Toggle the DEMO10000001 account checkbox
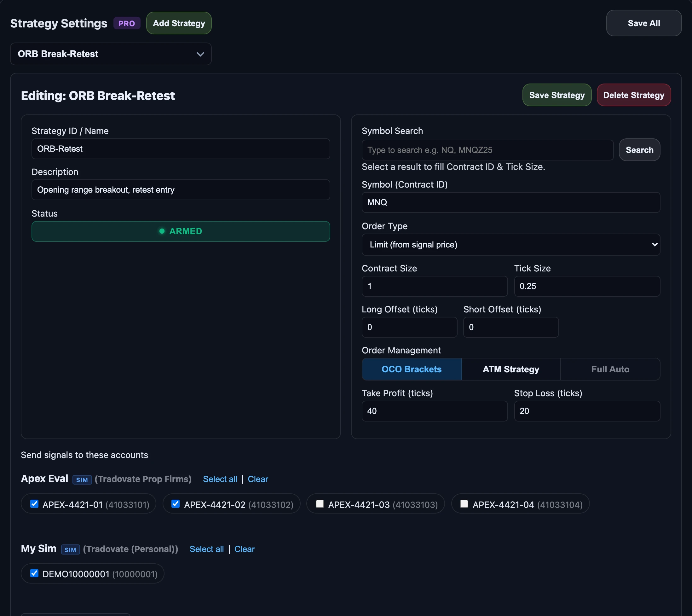 tap(34, 573)
